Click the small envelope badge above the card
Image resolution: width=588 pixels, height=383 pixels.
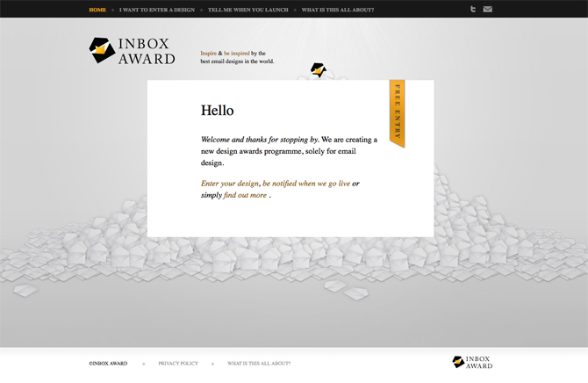pyautogui.click(x=319, y=70)
